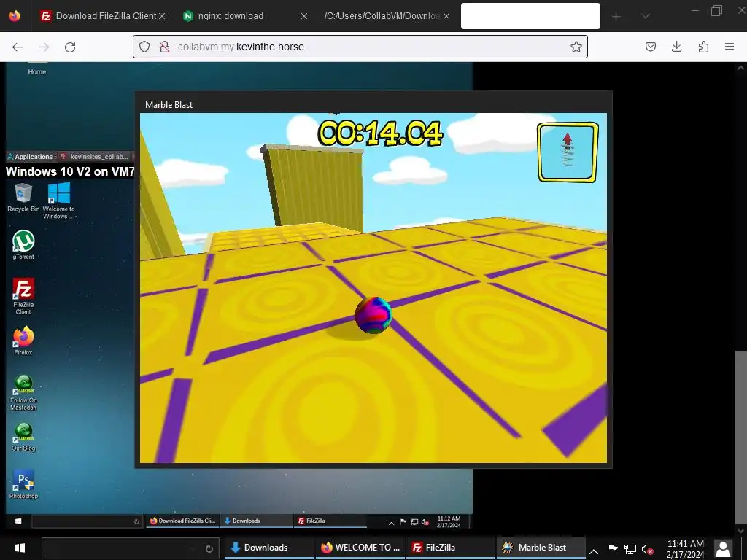
Task: Click the outer taskbar network icon
Action: pos(630,550)
